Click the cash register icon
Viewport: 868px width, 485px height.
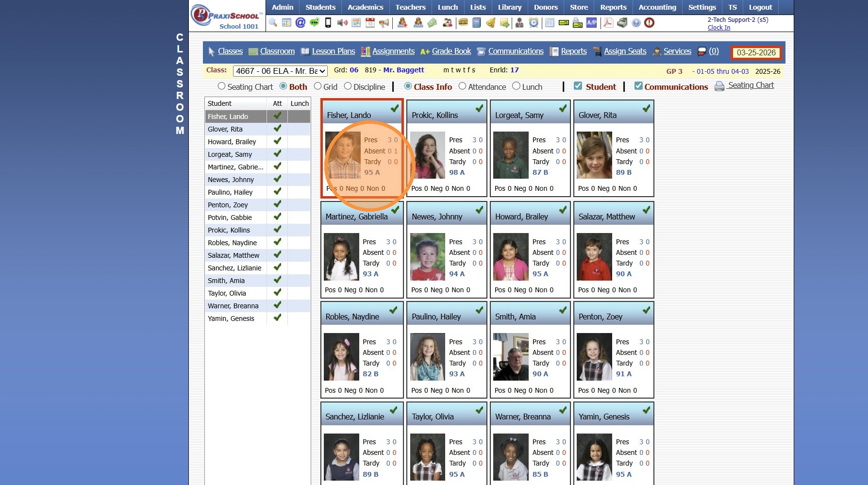622,23
